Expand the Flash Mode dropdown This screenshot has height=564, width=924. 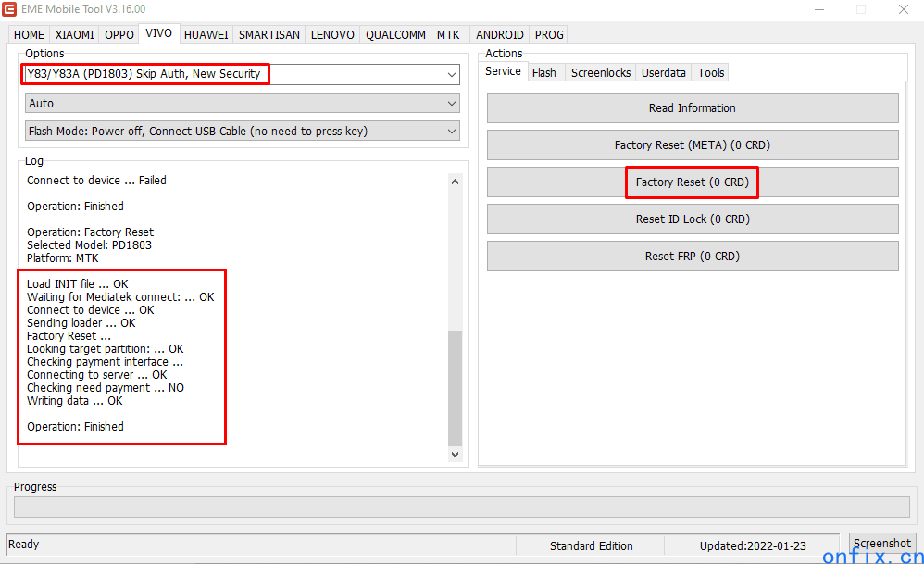click(451, 132)
